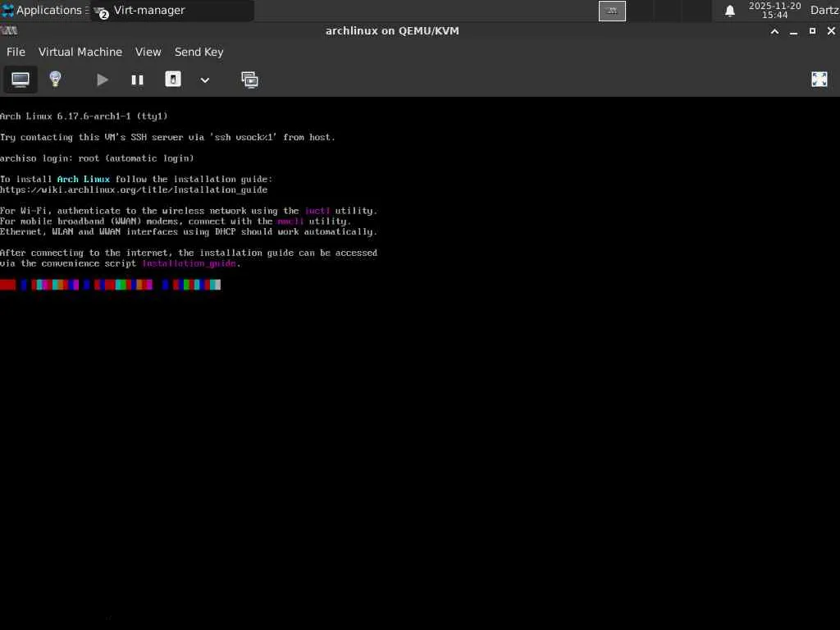Click the window menu icon in title bar
840x630 pixels.
pos(9,30)
